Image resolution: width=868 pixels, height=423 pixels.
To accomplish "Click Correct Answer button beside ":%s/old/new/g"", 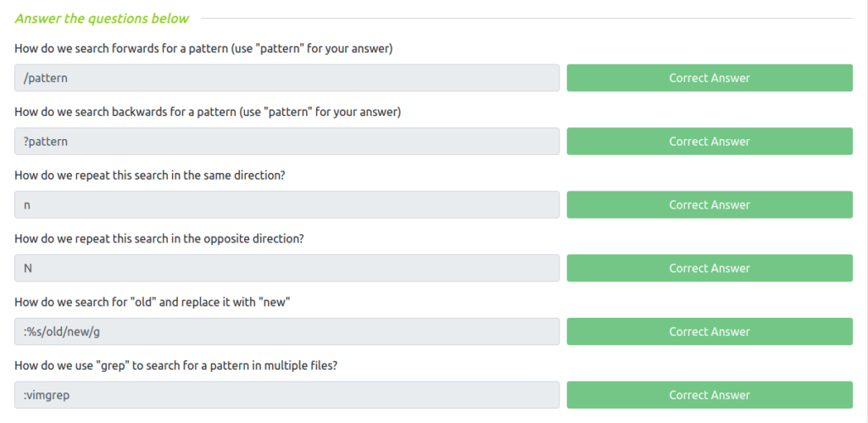I will [x=709, y=331].
